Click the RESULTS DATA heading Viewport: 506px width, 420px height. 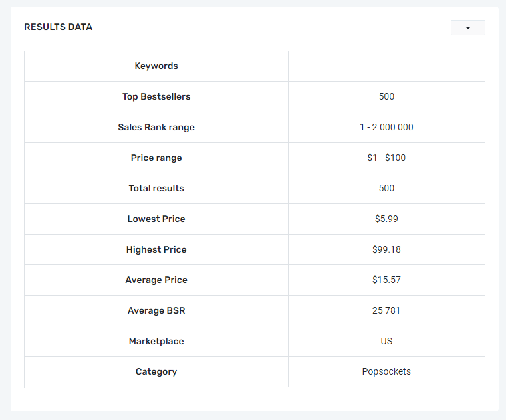point(58,27)
